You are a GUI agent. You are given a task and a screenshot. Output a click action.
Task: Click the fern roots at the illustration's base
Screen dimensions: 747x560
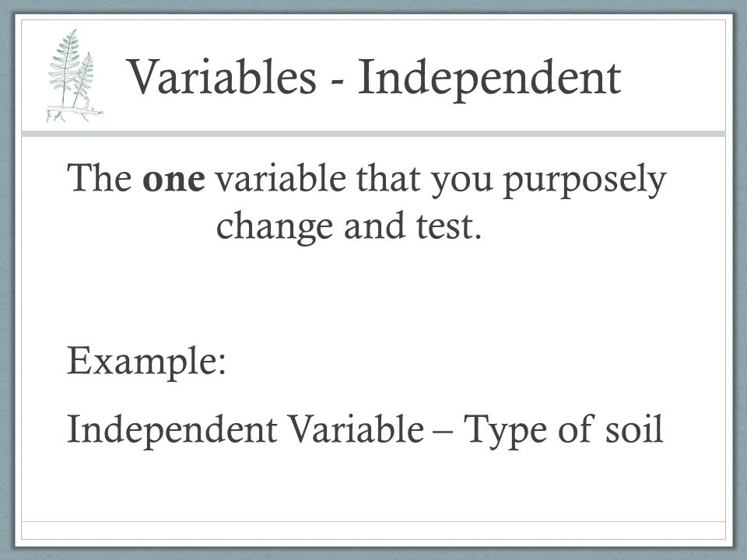pos(75,115)
